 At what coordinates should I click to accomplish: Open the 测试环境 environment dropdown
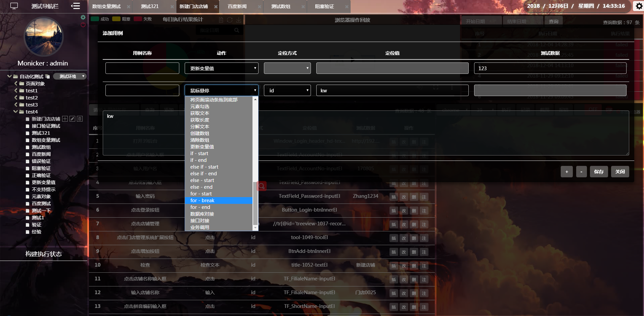(70, 77)
